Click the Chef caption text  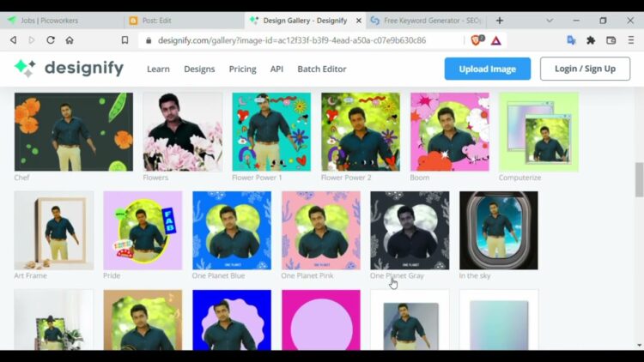click(x=21, y=178)
